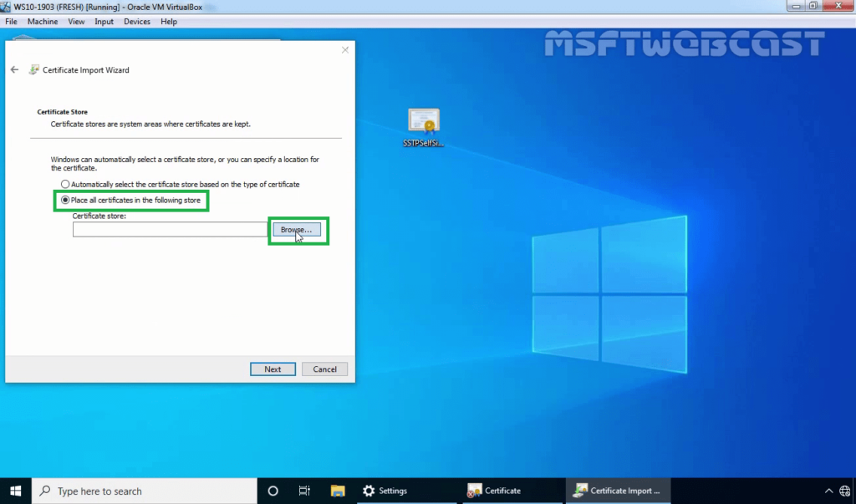856x504 pixels.
Task: Focus the Type here to search box
Action: click(145, 491)
